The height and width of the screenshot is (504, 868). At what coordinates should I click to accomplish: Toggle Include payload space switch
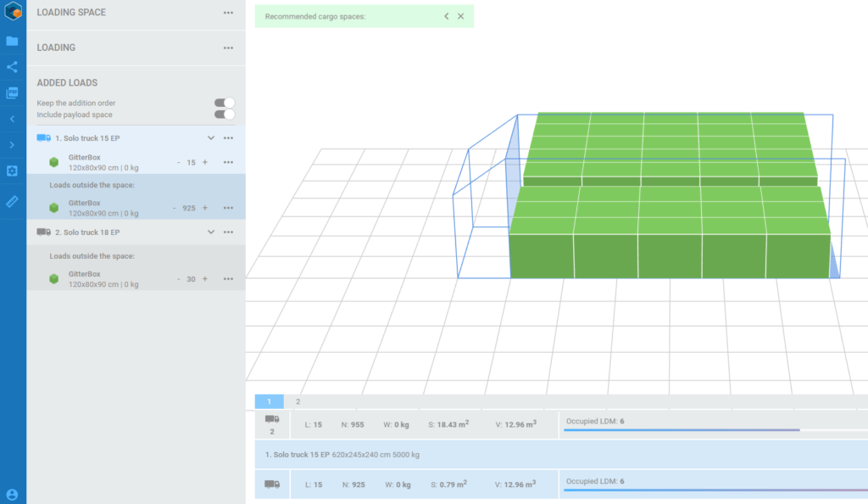[x=225, y=115]
